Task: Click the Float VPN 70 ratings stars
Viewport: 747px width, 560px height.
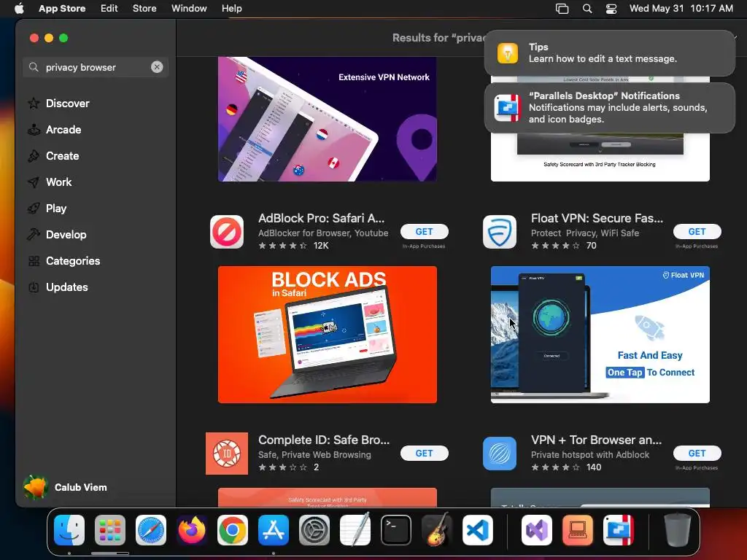Action: coord(564,245)
